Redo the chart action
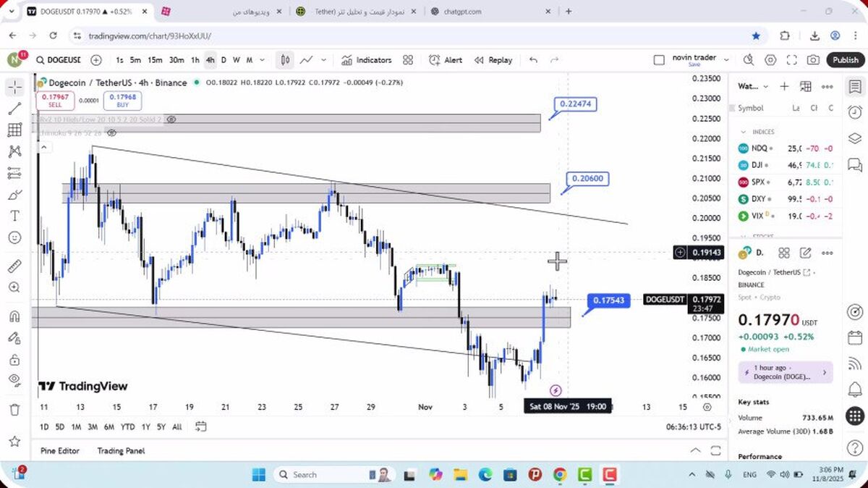This screenshot has width=868, height=488. pyautogui.click(x=555, y=60)
